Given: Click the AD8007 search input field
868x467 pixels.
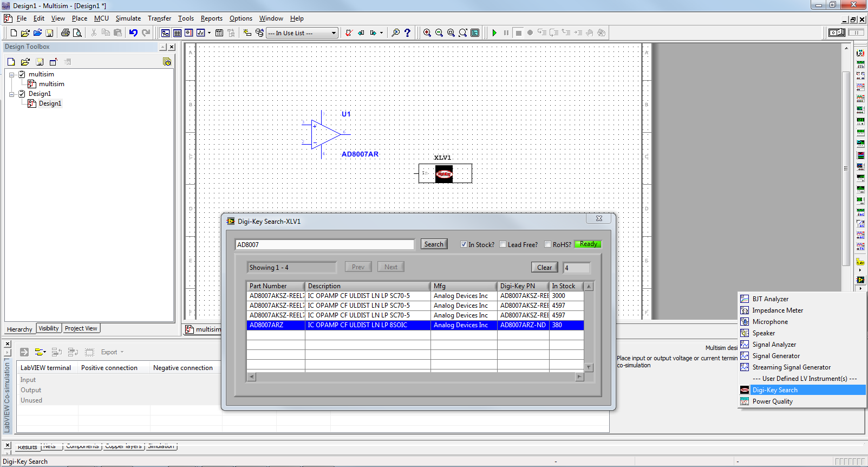Looking at the screenshot, I should [324, 245].
